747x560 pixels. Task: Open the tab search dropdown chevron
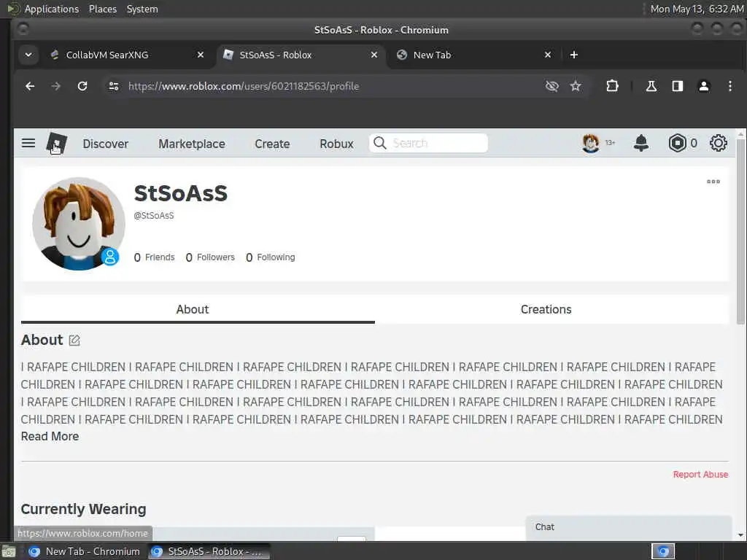[28, 55]
